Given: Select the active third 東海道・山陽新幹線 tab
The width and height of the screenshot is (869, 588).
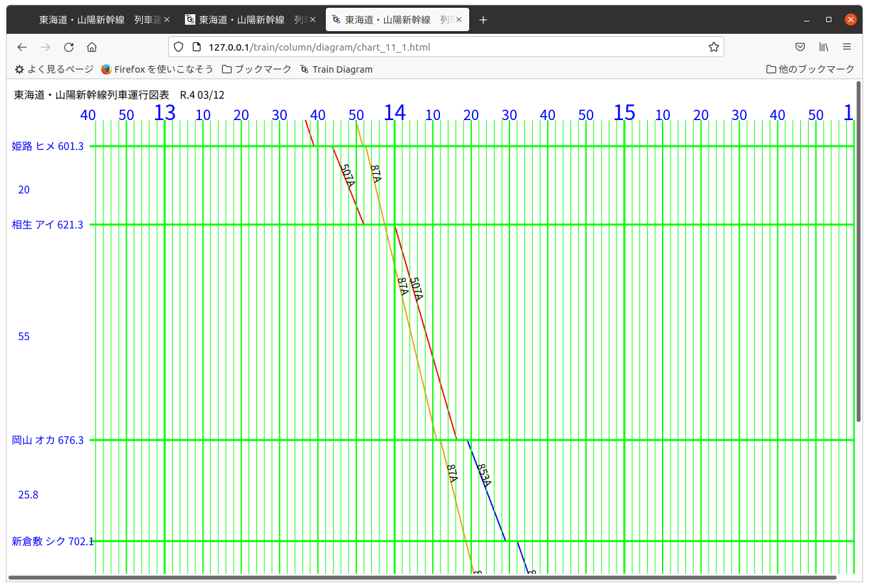Looking at the screenshot, I should [x=397, y=20].
